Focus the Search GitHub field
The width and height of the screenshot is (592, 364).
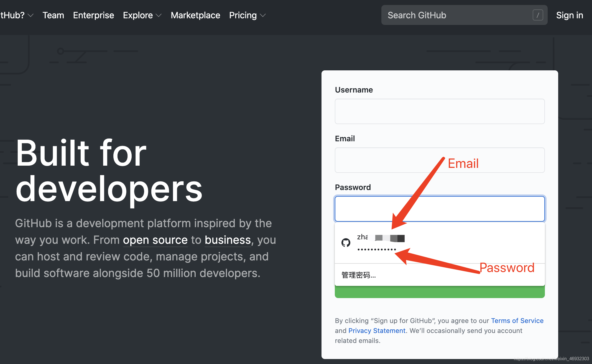[x=464, y=15]
